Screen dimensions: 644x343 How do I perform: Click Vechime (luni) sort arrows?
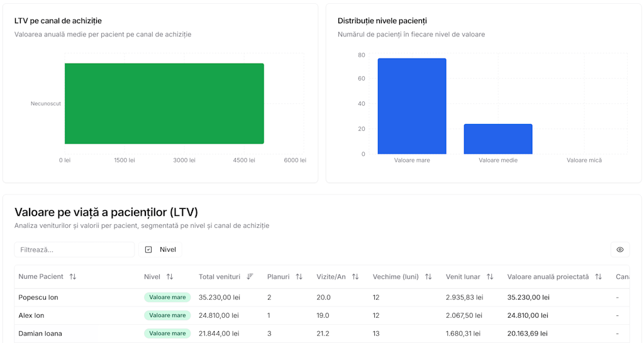(x=428, y=277)
